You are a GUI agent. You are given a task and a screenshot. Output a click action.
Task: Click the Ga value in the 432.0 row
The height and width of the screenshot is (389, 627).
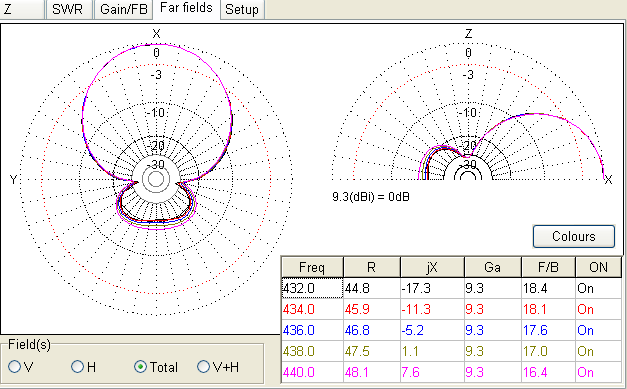coord(493,288)
